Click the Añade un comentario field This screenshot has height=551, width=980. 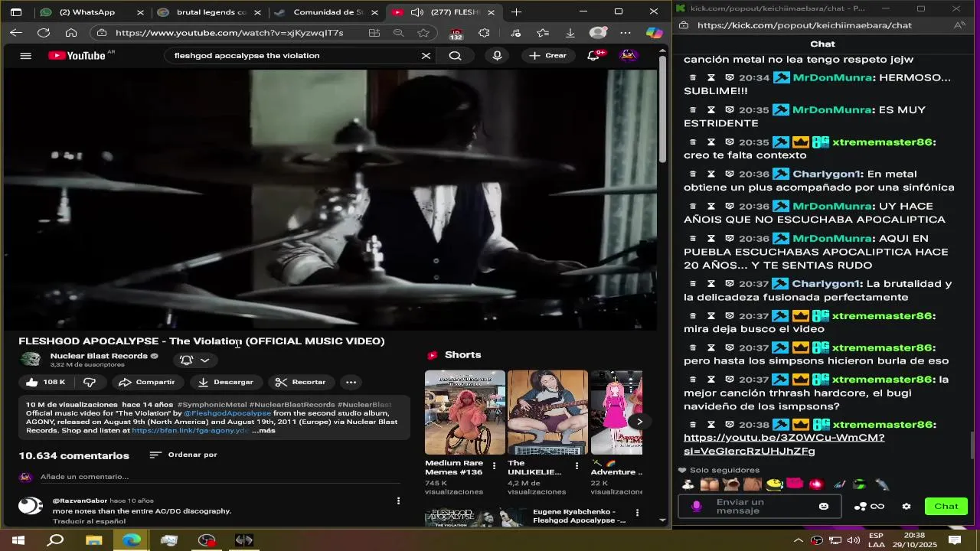[220, 477]
